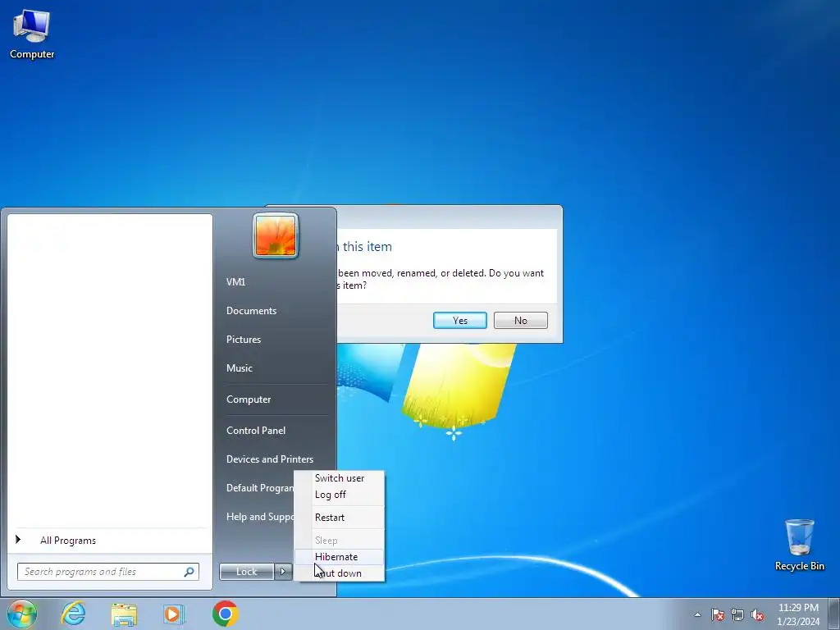Open Google Chrome from the taskbar
840x630 pixels.
(225, 614)
